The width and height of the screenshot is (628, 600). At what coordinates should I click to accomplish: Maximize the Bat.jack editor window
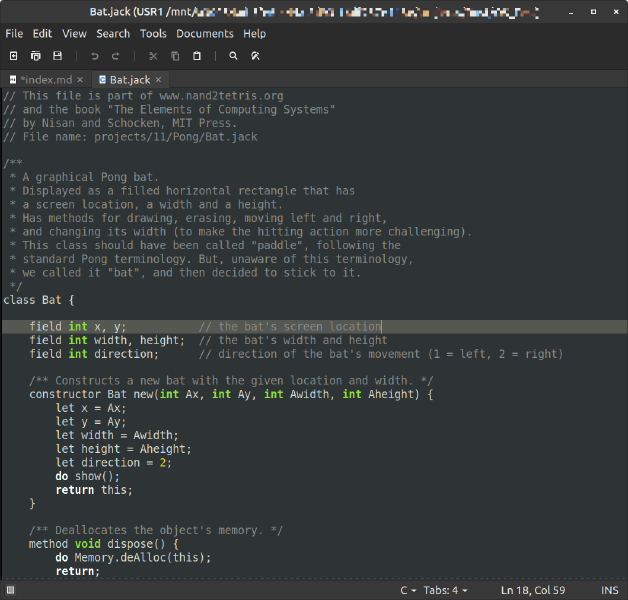tap(594, 12)
